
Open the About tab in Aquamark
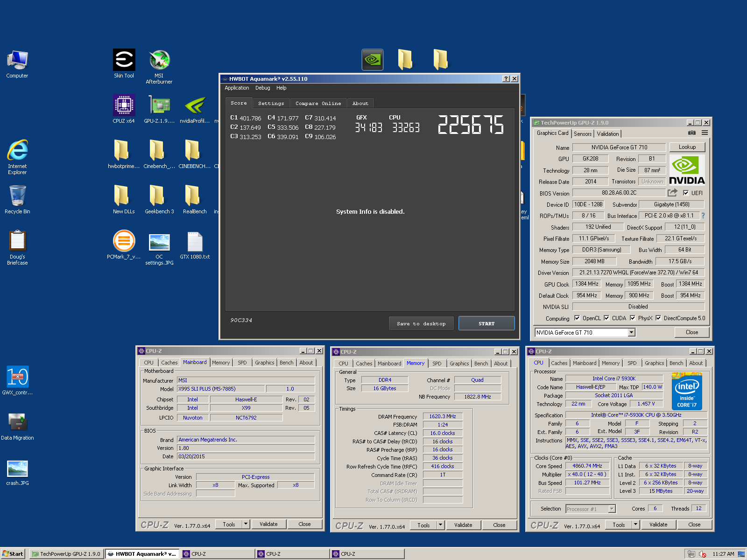(x=360, y=103)
